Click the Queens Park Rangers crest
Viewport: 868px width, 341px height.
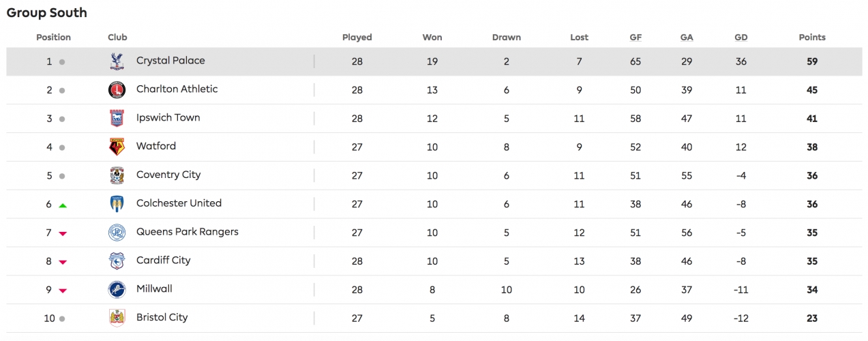117,233
